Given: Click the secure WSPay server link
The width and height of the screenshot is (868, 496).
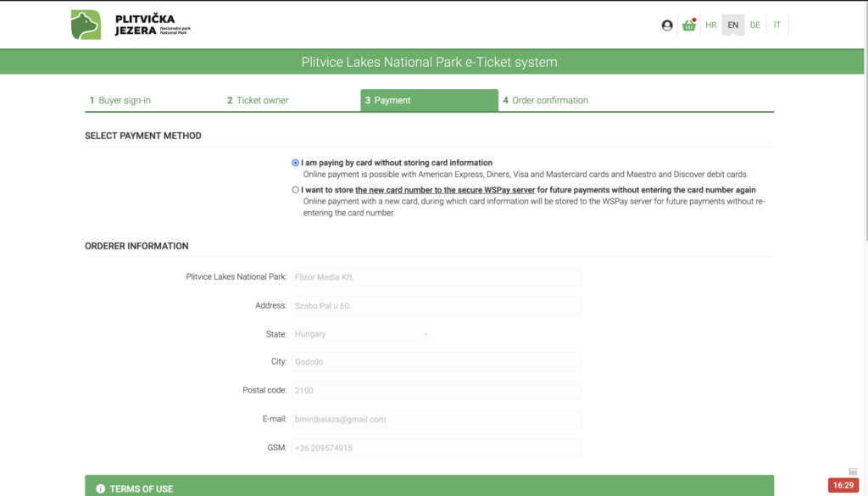Looking at the screenshot, I should point(445,190).
